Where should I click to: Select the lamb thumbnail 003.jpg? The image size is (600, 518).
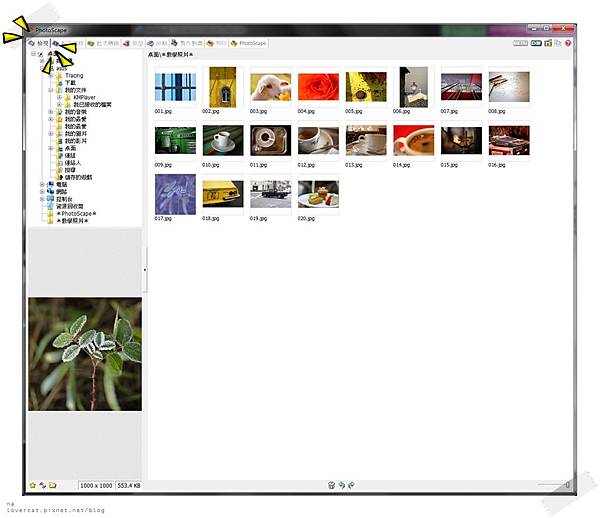[x=271, y=87]
